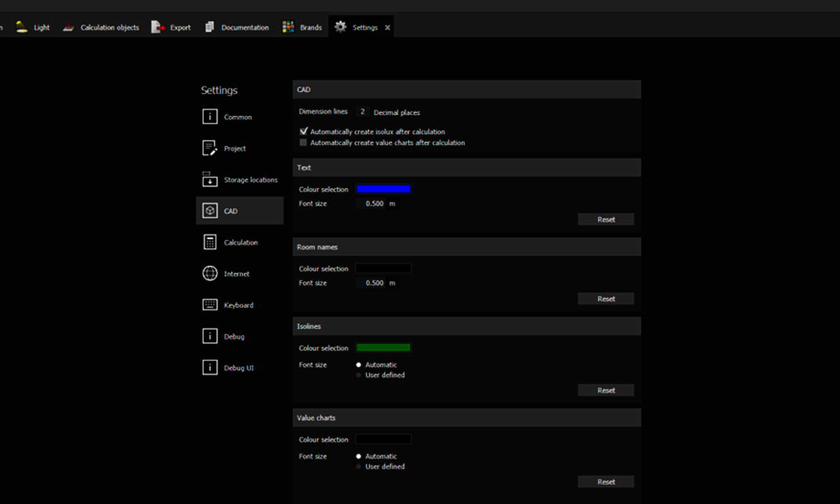Viewport: 840px width, 504px height.
Task: Select the Project settings icon
Action: coord(210,148)
